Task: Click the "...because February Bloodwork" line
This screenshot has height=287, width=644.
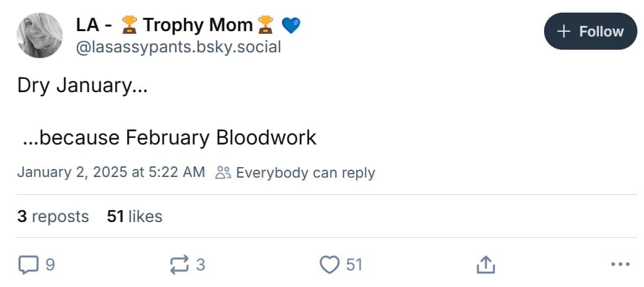Action: click(169, 137)
